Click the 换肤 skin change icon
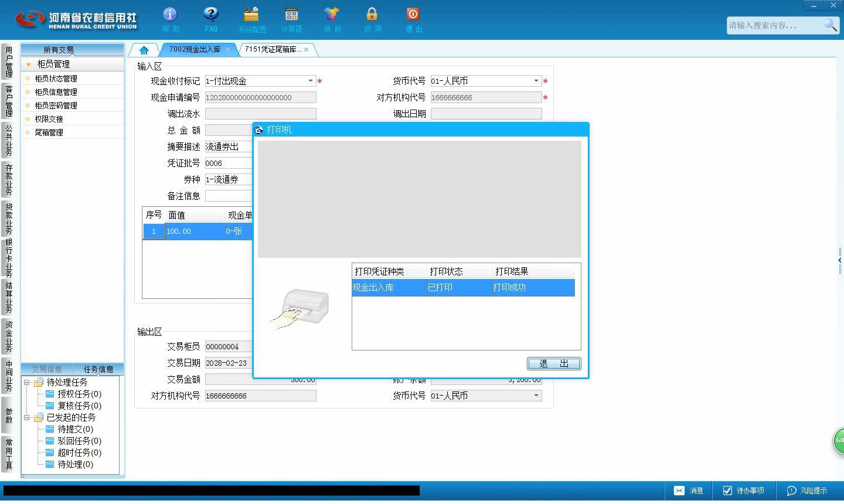This screenshot has width=844, height=504. (x=332, y=14)
